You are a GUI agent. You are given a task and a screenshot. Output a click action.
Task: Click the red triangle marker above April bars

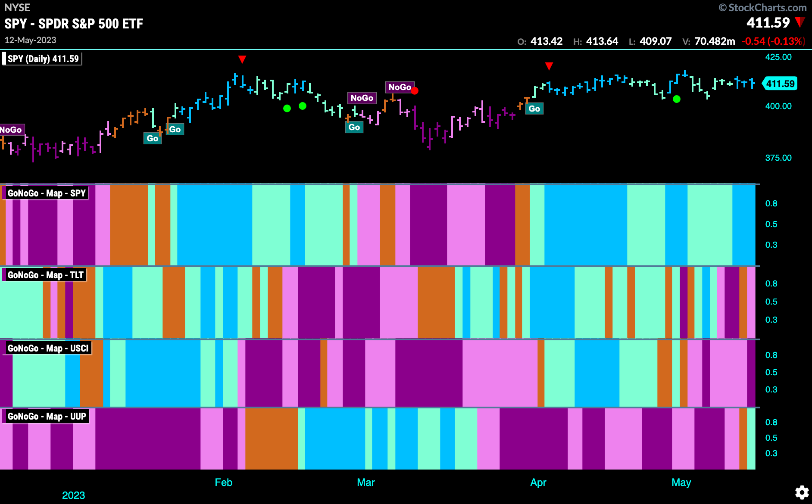549,66
